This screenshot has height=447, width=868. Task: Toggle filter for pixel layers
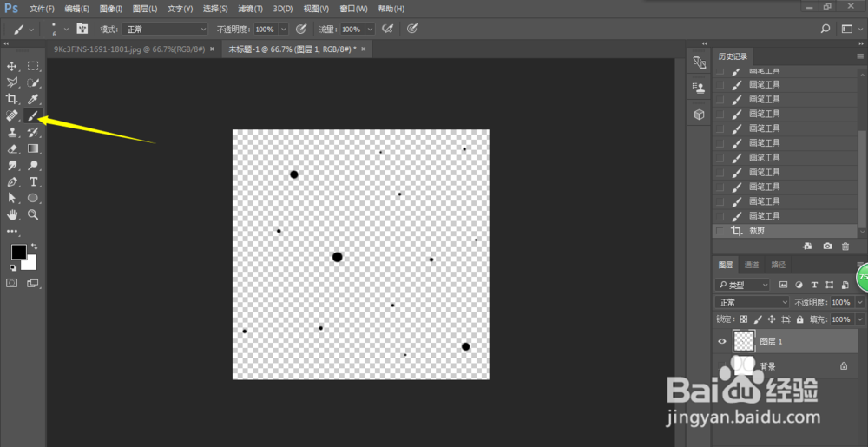coord(783,285)
